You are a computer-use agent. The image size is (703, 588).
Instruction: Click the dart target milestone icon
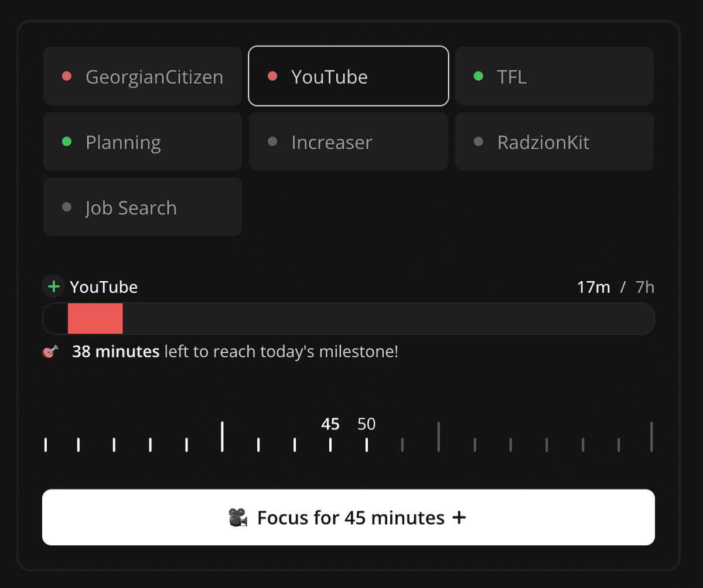click(x=51, y=352)
